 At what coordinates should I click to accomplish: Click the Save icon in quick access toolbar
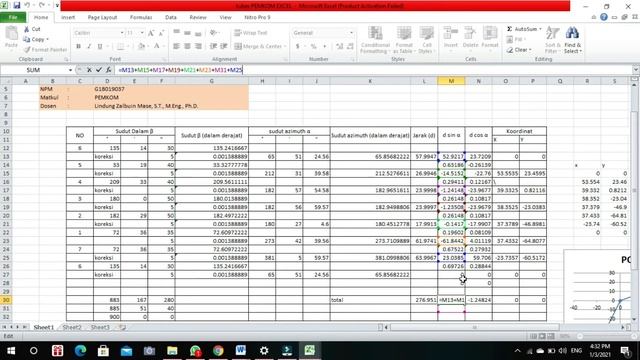tap(16, 6)
